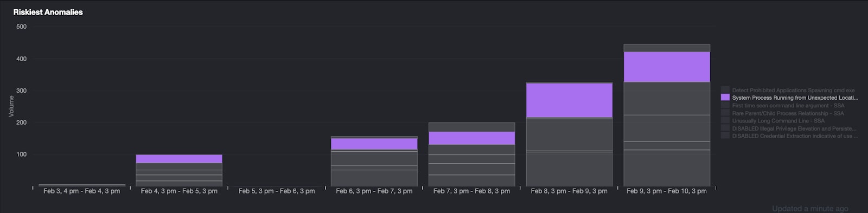Click the 'Feb 3, 4 pm - Feb 4, 3 pm' axis label
The height and width of the screenshot is (213, 868).
click(x=81, y=191)
